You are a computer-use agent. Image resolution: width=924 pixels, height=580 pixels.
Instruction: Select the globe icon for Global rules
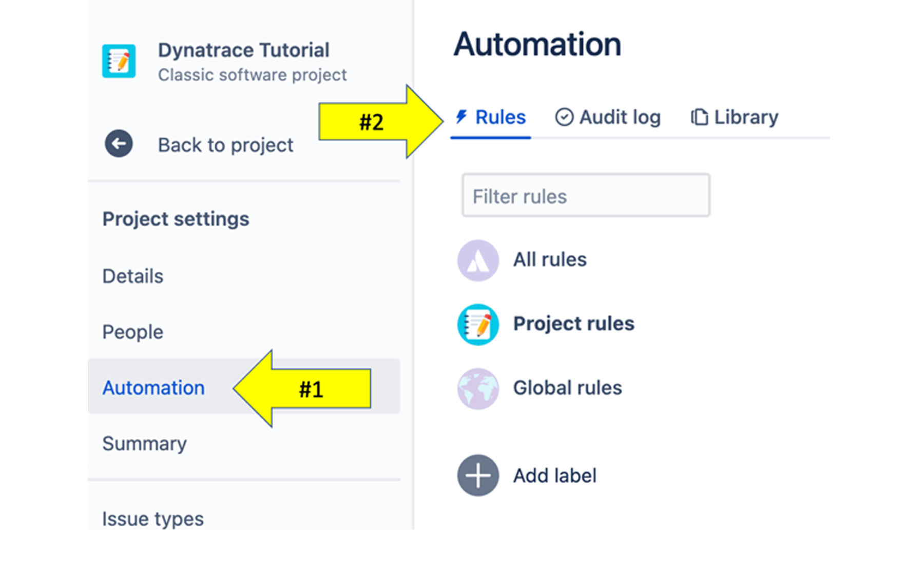click(477, 388)
